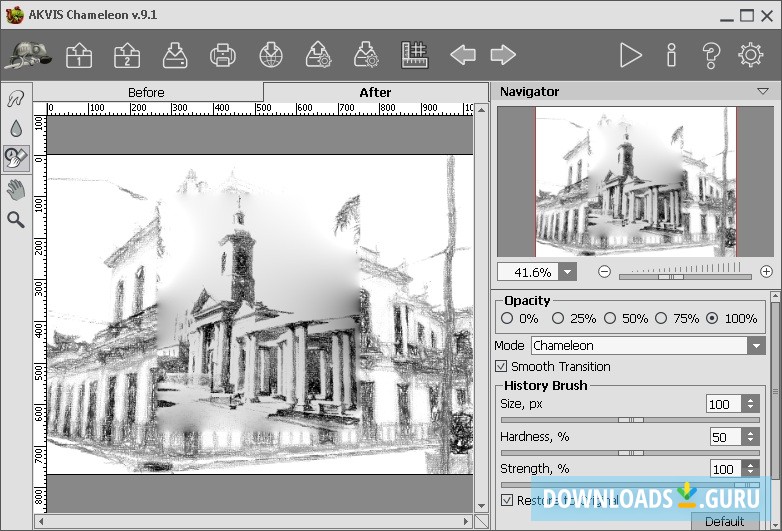782x531 pixels.
Task: Open the program info icon
Action: coord(671,55)
